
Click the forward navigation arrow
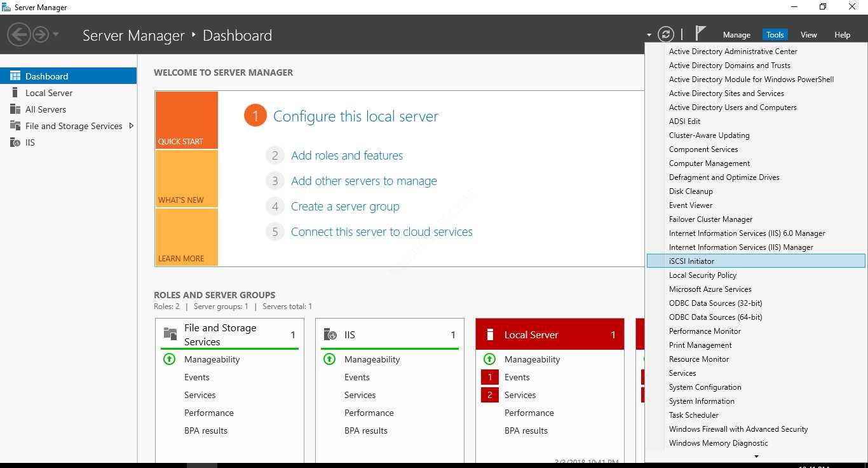[41, 34]
